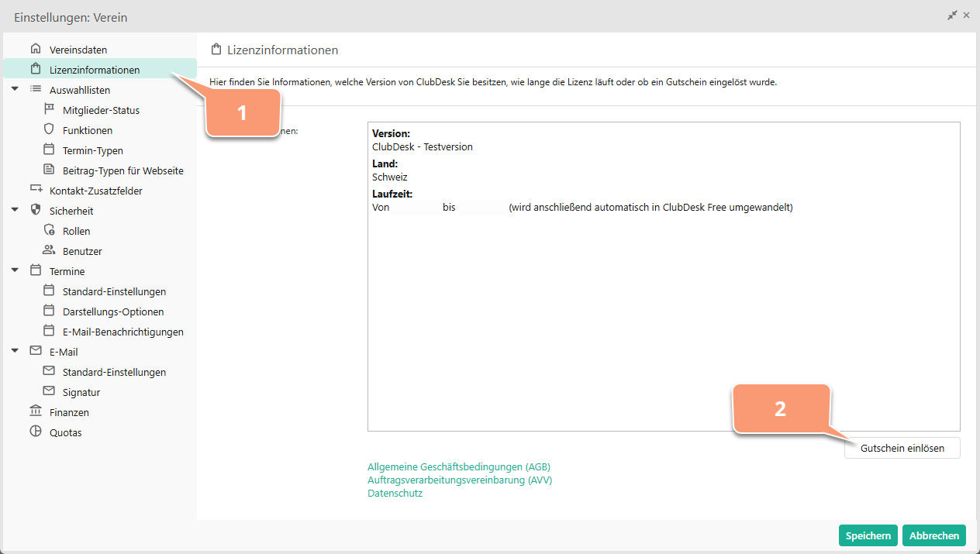
Task: Collapse the E-Mail tree group
Action: pos(15,351)
